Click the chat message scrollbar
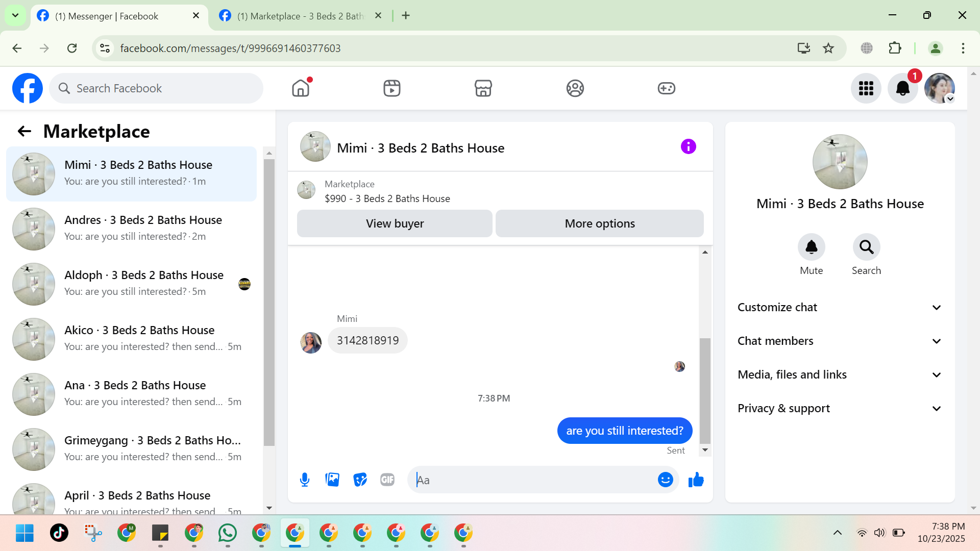 point(705,390)
